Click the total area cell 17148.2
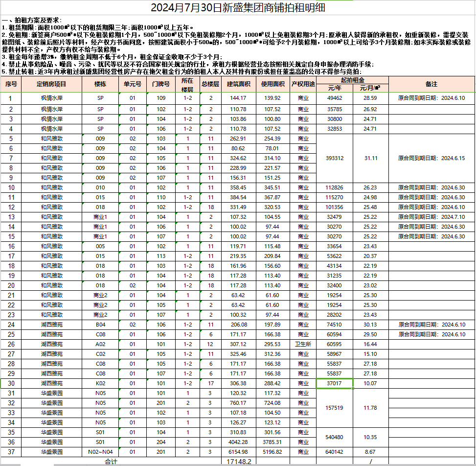This screenshot has height=466, width=476. [238, 462]
